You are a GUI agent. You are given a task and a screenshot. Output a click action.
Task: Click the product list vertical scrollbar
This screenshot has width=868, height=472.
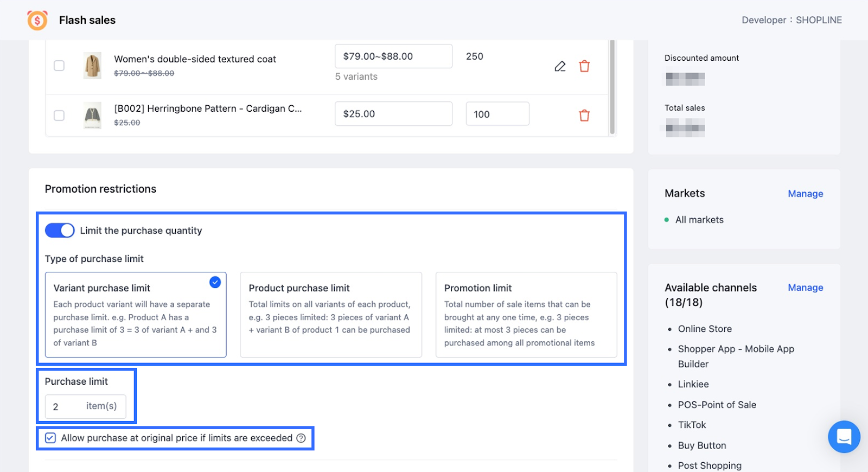click(612, 87)
